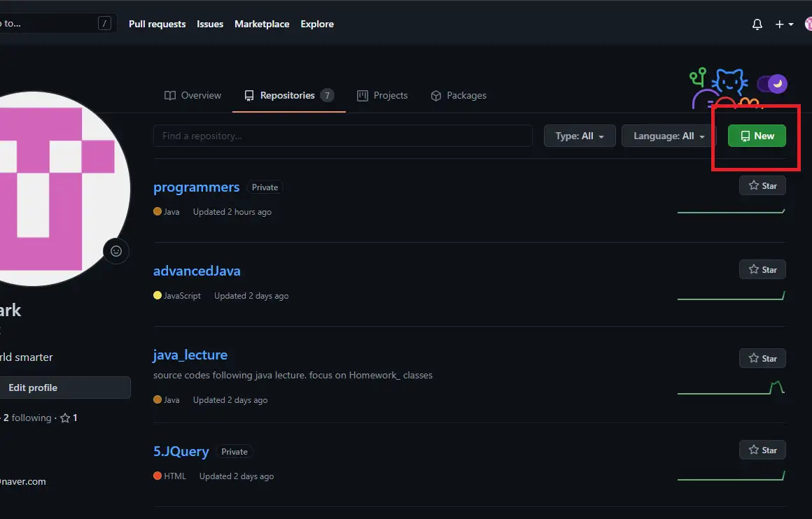Open the advancedJava repository
Viewport: 812px width, 519px height.
point(197,271)
